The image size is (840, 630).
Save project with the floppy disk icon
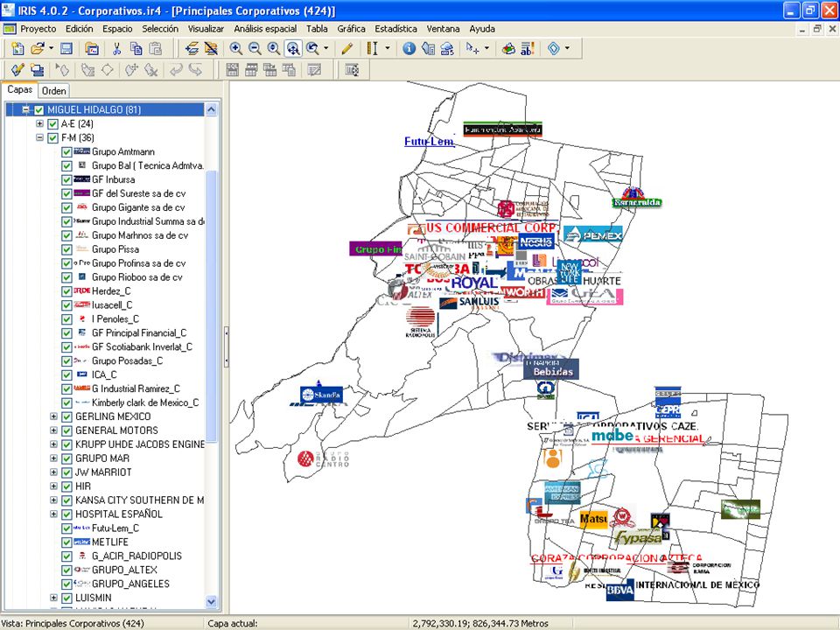click(66, 49)
